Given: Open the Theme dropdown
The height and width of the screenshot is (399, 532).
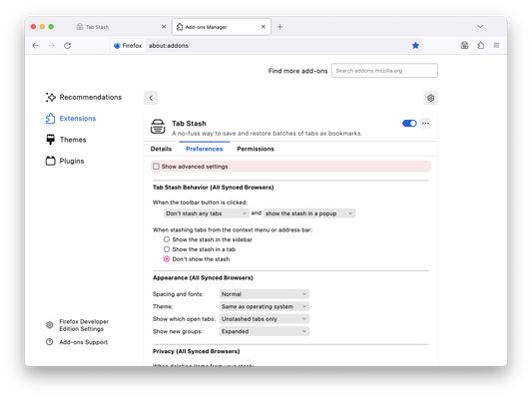Looking at the screenshot, I should (264, 306).
